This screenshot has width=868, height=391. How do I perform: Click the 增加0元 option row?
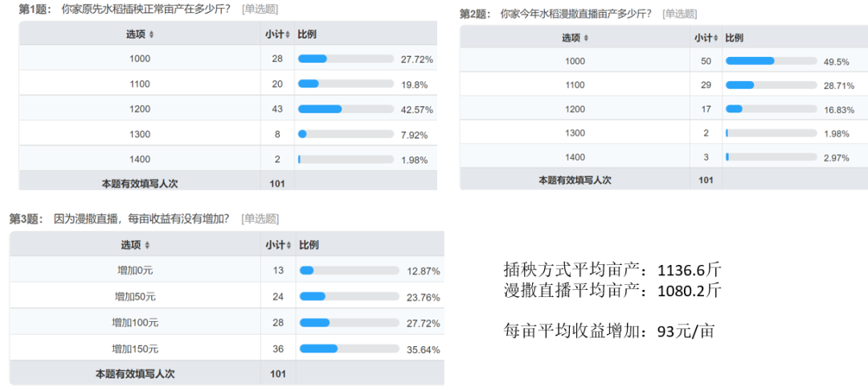pyautogui.click(x=227, y=270)
